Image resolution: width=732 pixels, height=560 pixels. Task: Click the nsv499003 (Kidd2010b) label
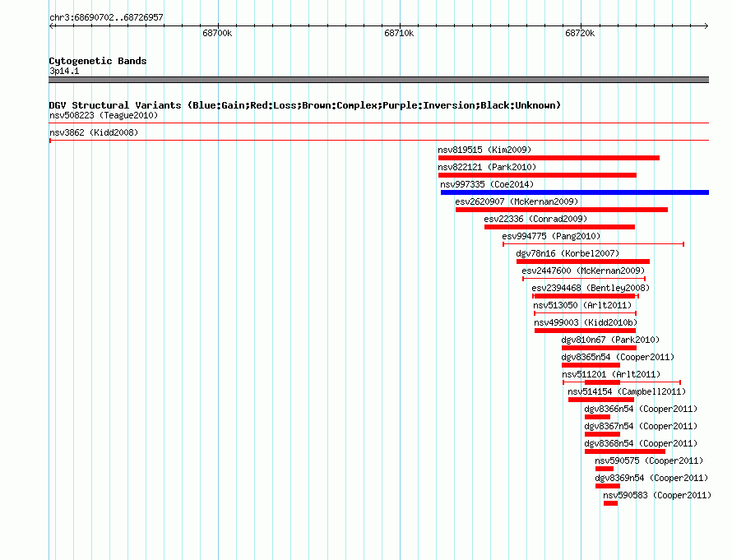(x=586, y=322)
